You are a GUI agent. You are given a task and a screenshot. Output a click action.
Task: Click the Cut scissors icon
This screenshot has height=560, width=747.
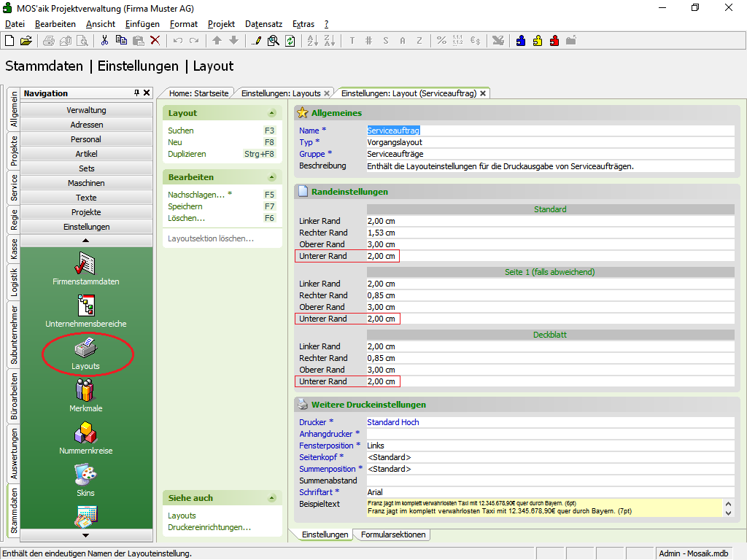(x=104, y=41)
